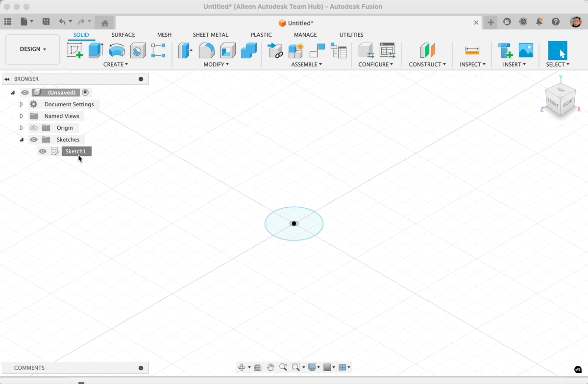
Task: Click the DESIGN workspace button
Action: click(32, 49)
